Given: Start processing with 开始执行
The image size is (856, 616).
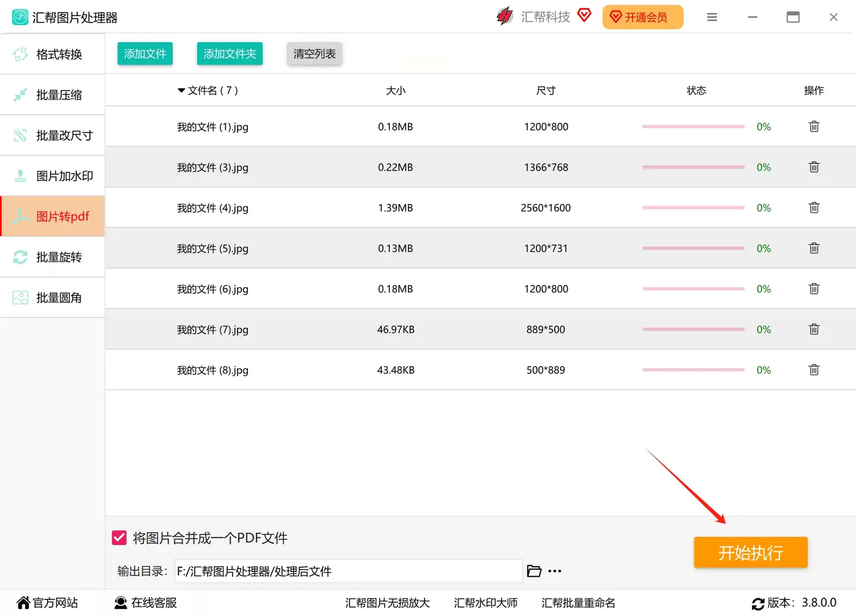Looking at the screenshot, I should coord(751,552).
